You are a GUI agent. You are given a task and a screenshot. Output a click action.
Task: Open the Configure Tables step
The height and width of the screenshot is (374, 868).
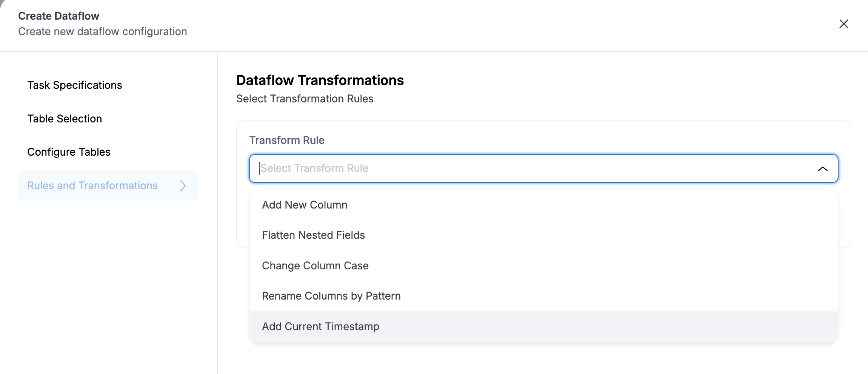[x=69, y=151]
